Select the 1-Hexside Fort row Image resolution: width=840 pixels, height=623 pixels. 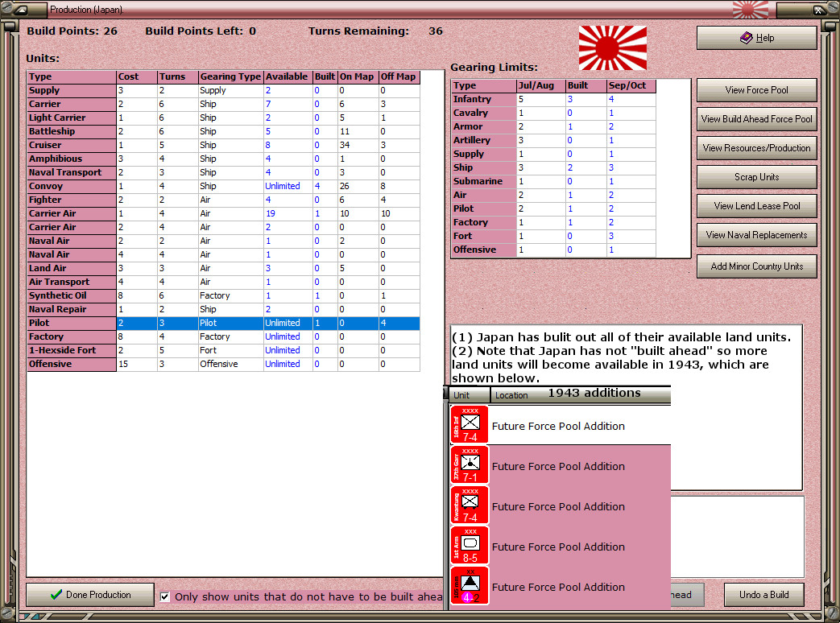tap(223, 350)
